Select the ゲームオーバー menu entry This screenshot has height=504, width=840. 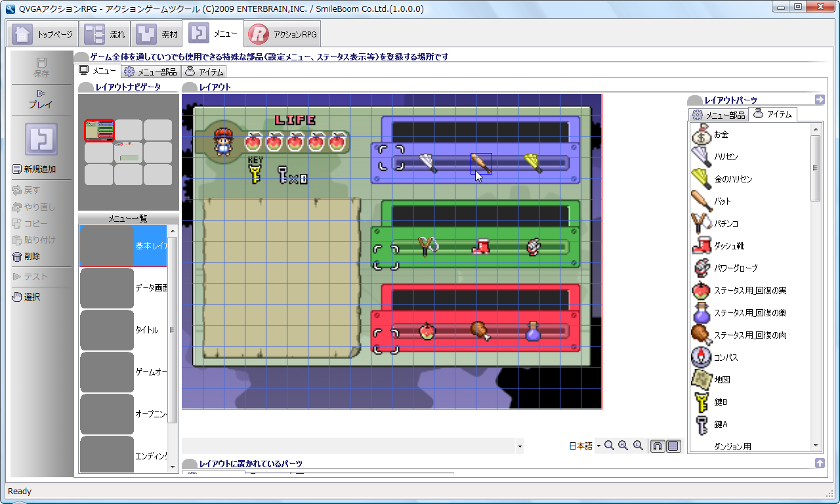pos(123,372)
